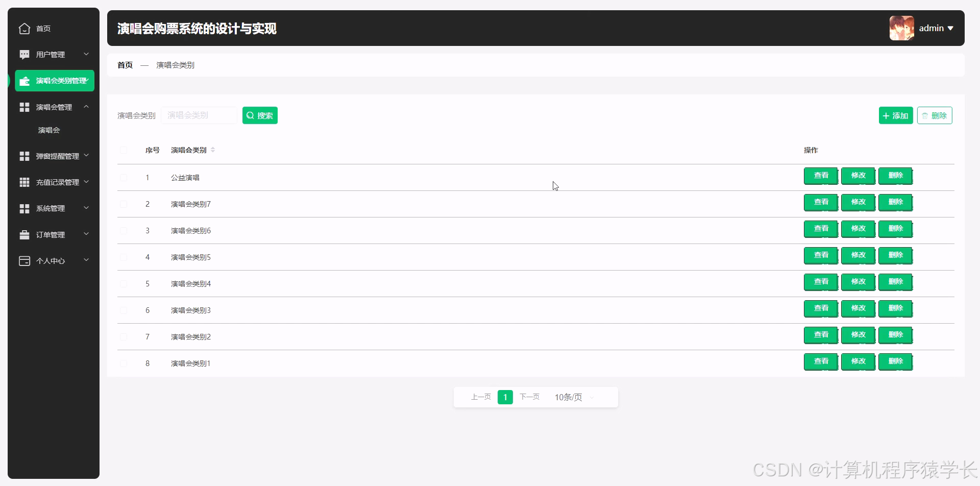Click the briefcase icon beside 订单管理
Screen dimensions: 980x486
(x=24, y=235)
